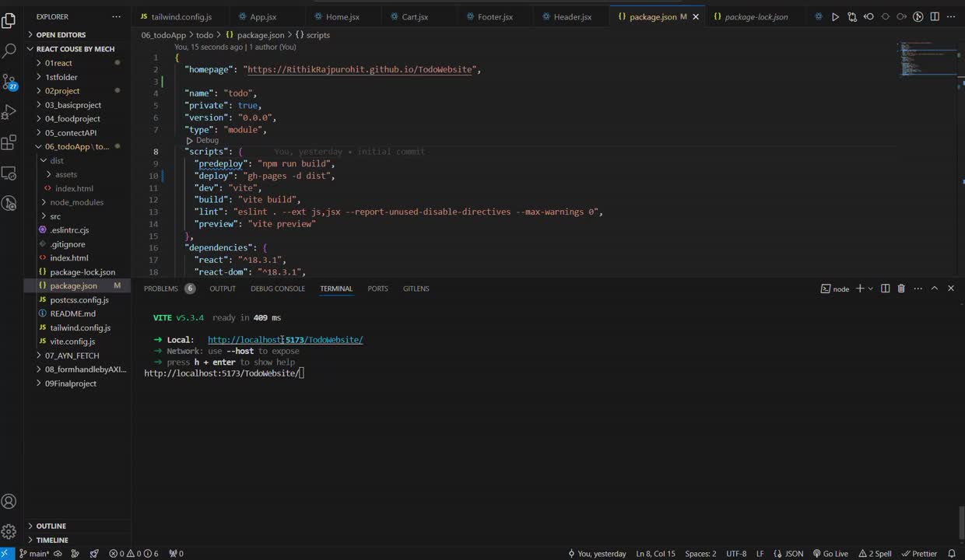
Task: Kill terminal with the trash icon
Action: pyautogui.click(x=901, y=289)
